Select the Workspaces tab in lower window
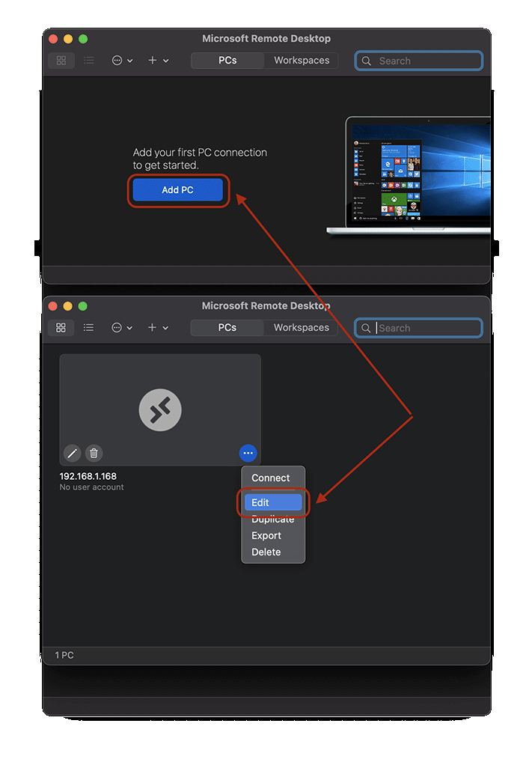The height and width of the screenshot is (771, 532). pyautogui.click(x=301, y=327)
